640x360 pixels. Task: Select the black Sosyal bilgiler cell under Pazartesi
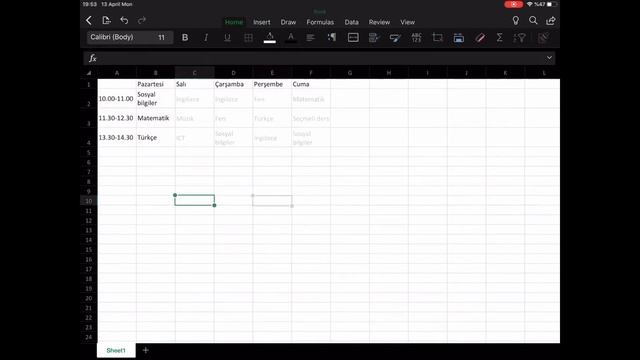pyautogui.click(x=156, y=99)
